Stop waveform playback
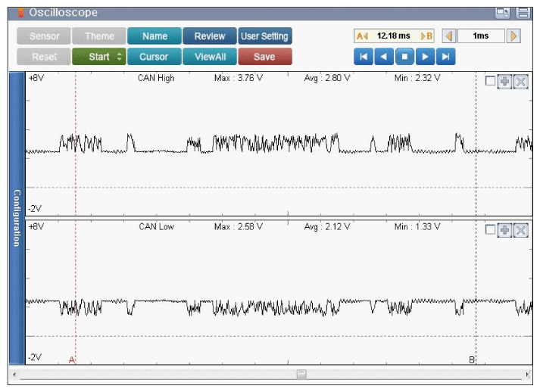Viewport: 540px width, 392px height. (x=404, y=57)
